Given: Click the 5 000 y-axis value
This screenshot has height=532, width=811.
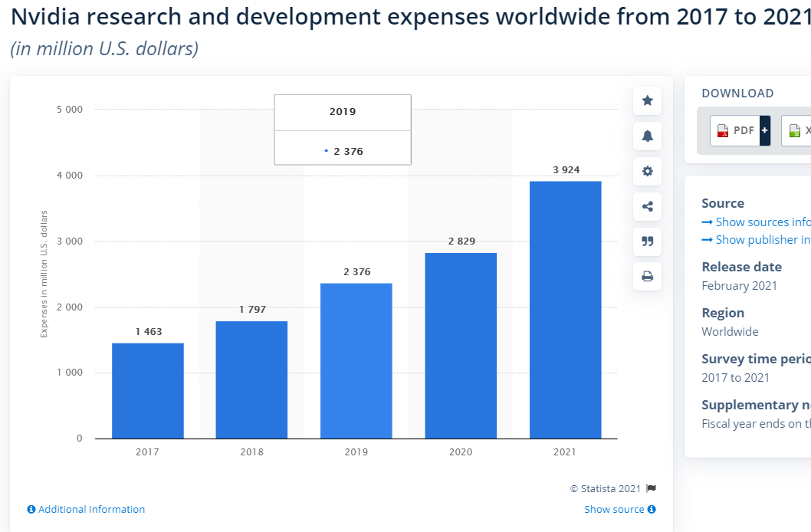Looking at the screenshot, I should coord(70,109).
